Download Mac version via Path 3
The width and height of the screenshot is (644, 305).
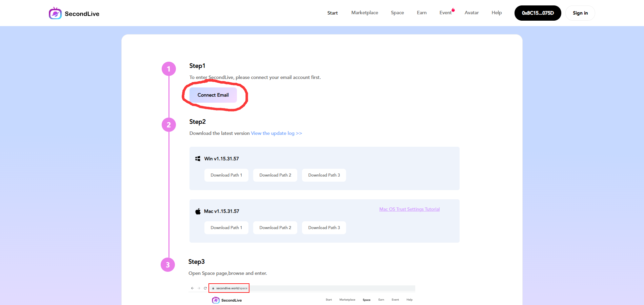(x=324, y=228)
